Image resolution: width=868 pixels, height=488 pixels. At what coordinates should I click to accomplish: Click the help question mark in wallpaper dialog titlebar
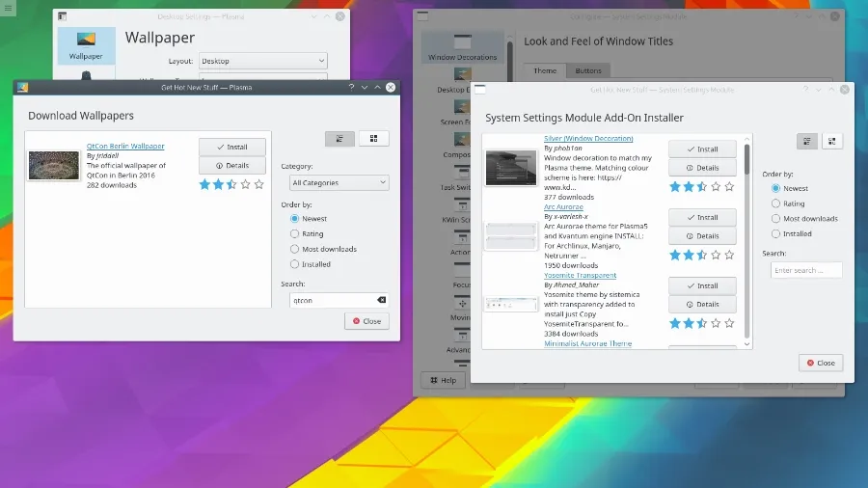click(350, 88)
